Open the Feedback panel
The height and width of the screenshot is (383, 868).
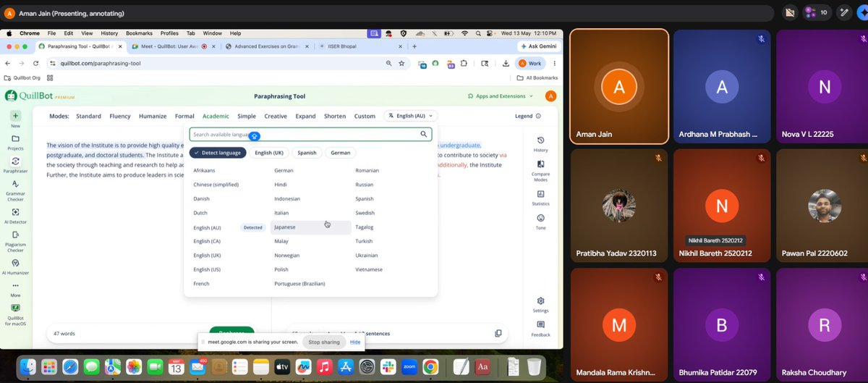[x=540, y=329]
